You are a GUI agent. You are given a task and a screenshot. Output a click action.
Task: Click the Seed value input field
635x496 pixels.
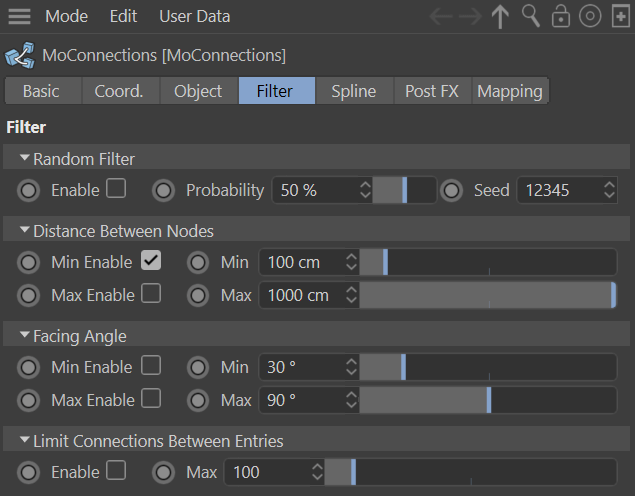click(x=558, y=190)
